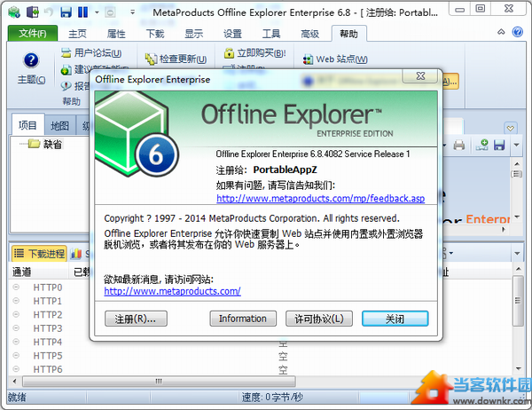The width and height of the screenshot is (532, 410).
Task: Select the HTTP0 channel row
Action: [48, 288]
